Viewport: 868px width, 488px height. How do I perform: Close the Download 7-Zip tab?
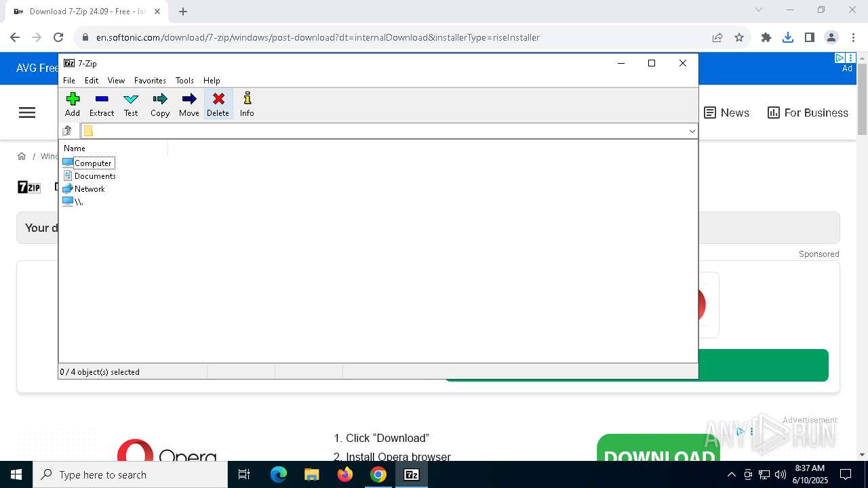coord(157,12)
